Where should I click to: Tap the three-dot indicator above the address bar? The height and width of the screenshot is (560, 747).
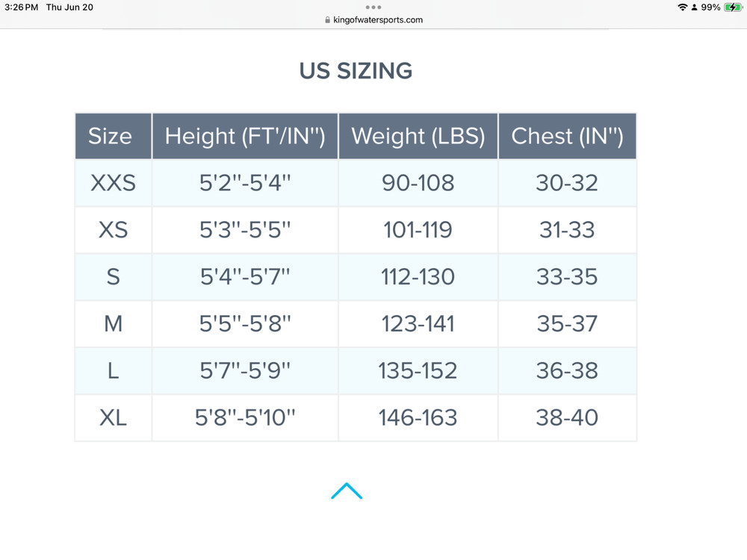point(373,7)
